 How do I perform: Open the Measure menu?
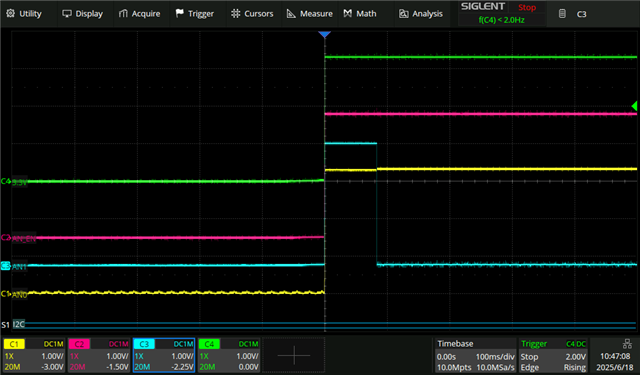310,13
